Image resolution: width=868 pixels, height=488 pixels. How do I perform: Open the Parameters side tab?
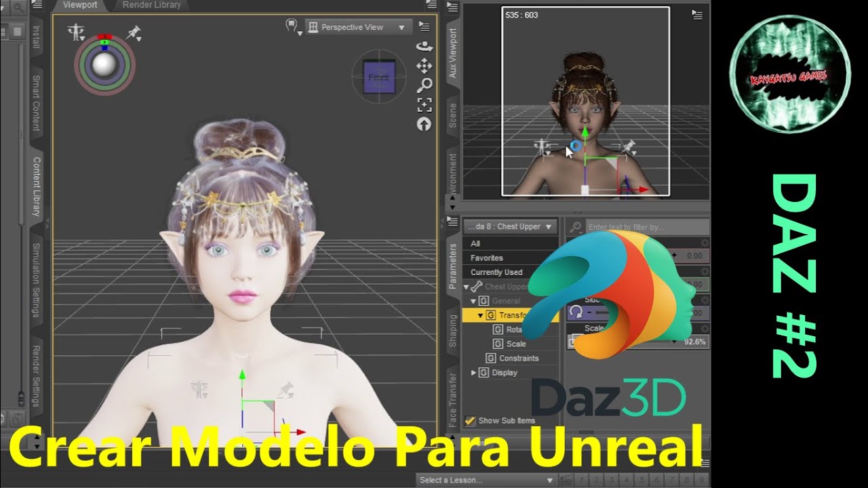pos(453,266)
